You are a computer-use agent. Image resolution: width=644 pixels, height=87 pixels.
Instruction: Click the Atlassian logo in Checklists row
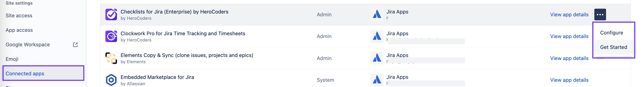(377, 14)
